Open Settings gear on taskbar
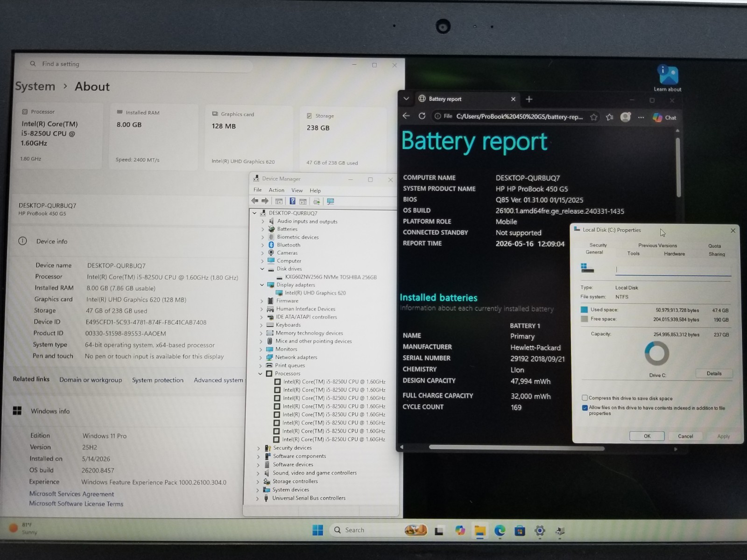 (540, 531)
